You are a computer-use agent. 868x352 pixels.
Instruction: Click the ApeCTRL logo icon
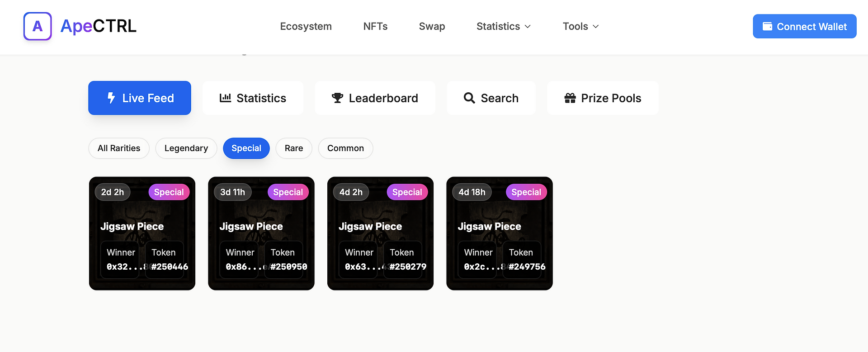(x=38, y=26)
